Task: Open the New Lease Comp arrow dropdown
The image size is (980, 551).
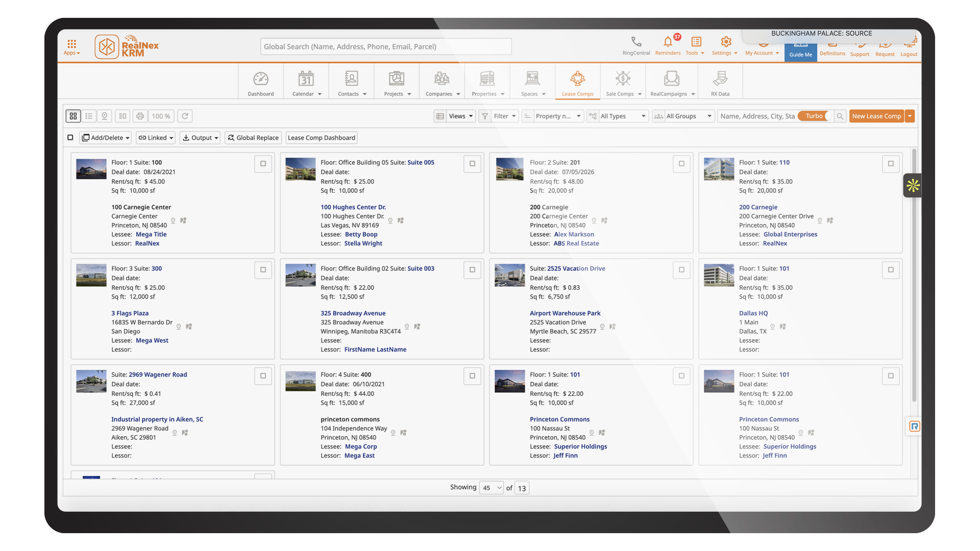Action: [910, 116]
